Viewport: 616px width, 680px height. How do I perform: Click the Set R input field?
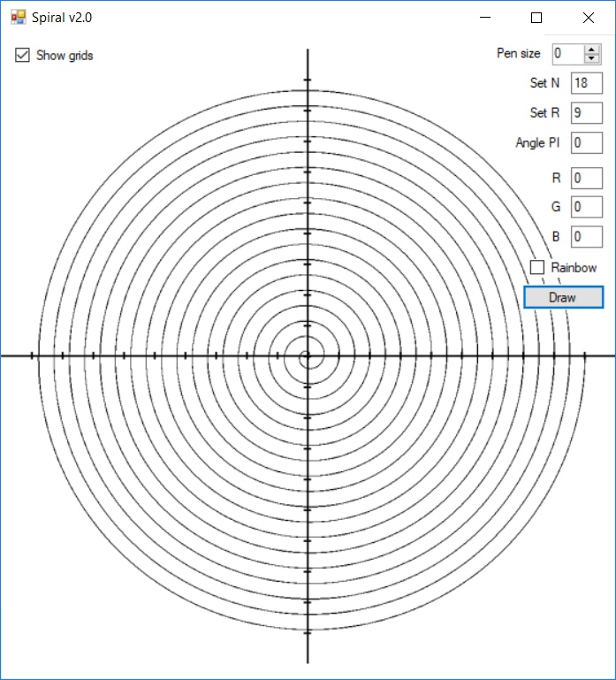tap(587, 113)
